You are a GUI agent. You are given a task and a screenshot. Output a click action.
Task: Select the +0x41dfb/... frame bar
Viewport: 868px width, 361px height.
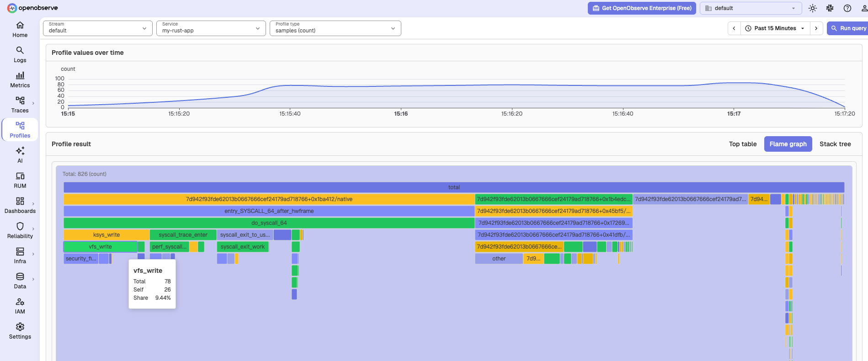click(554, 235)
